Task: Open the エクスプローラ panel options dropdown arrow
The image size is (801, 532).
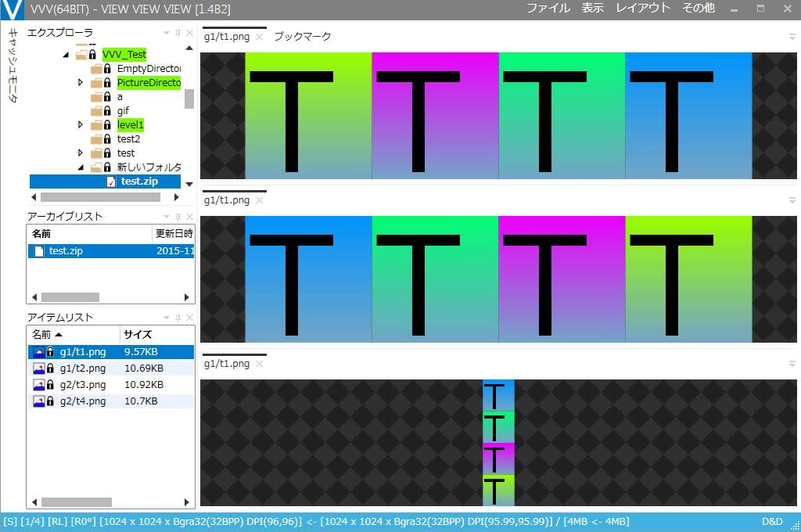Action: point(166,33)
